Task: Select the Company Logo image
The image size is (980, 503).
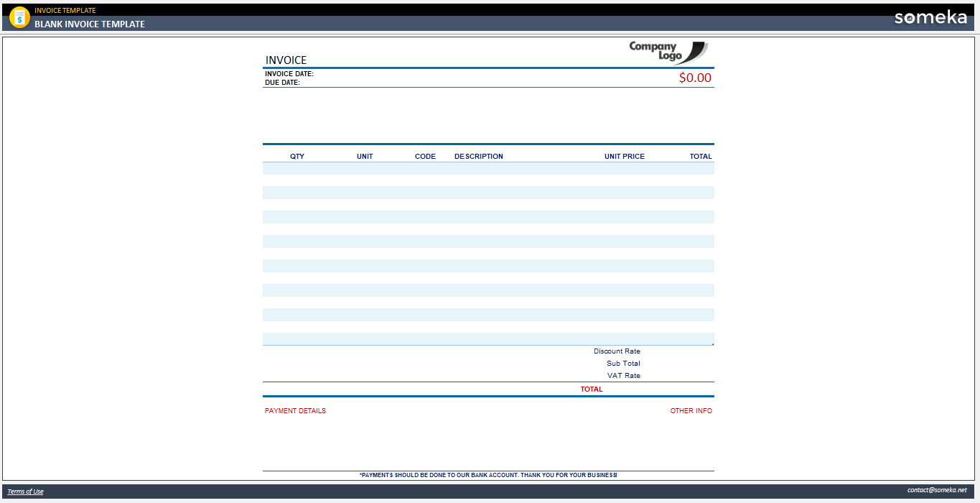Action: click(x=668, y=52)
